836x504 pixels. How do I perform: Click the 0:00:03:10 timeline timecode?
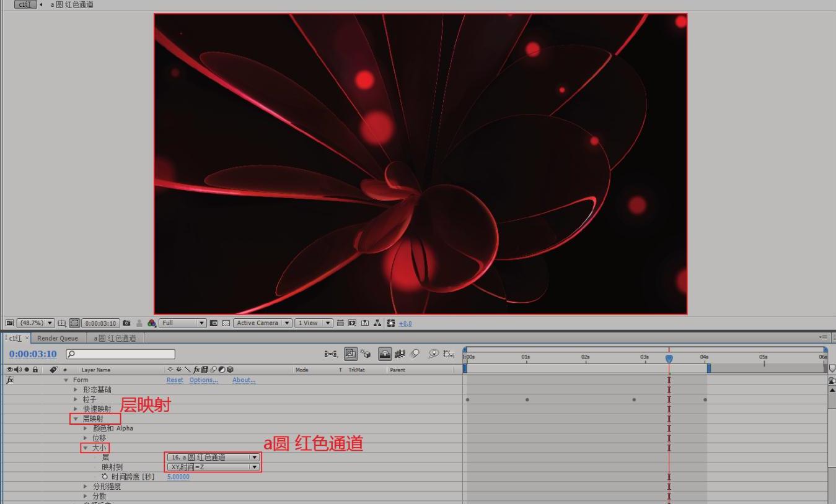click(x=33, y=354)
